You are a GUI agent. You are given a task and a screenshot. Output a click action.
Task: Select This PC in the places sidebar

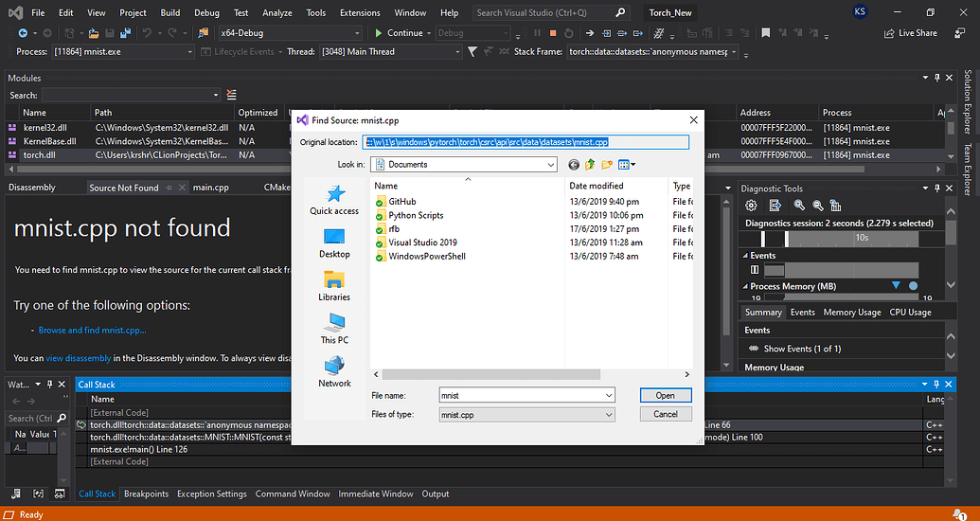point(333,329)
